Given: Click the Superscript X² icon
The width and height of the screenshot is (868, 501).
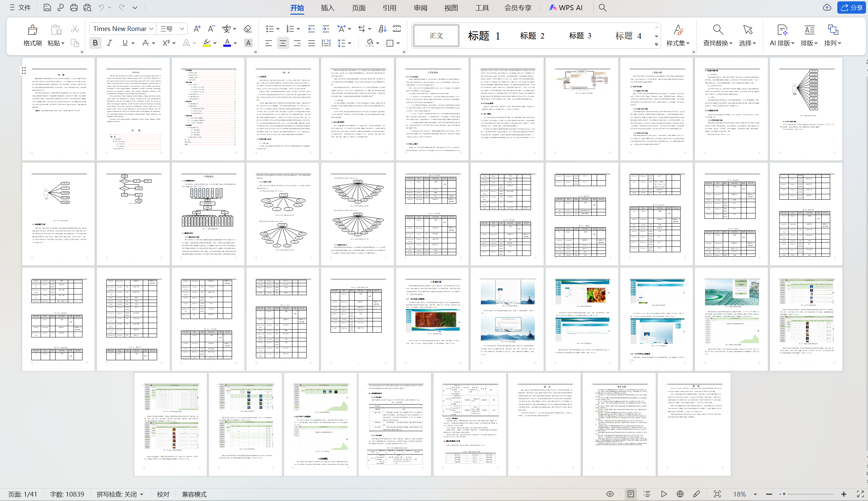Looking at the screenshot, I should coord(166,43).
